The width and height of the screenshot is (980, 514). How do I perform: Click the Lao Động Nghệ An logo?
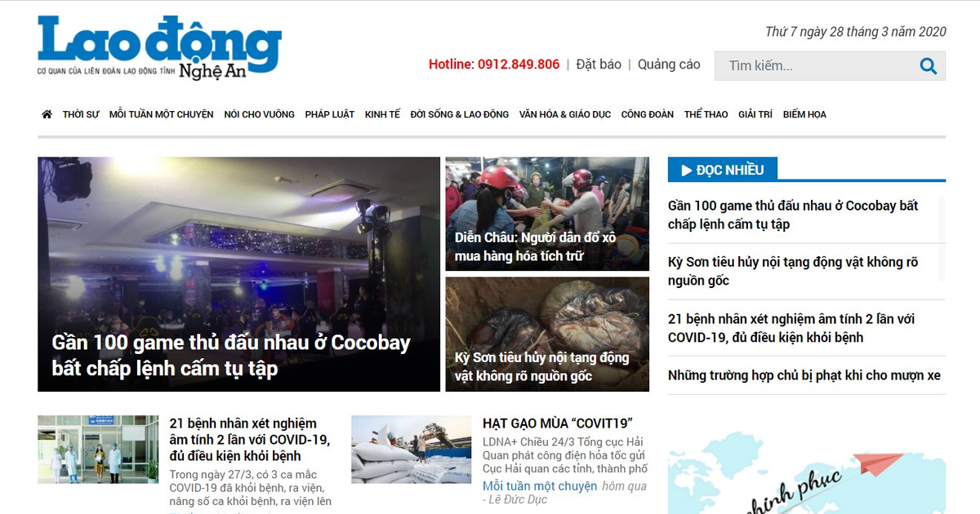pyautogui.click(x=159, y=47)
